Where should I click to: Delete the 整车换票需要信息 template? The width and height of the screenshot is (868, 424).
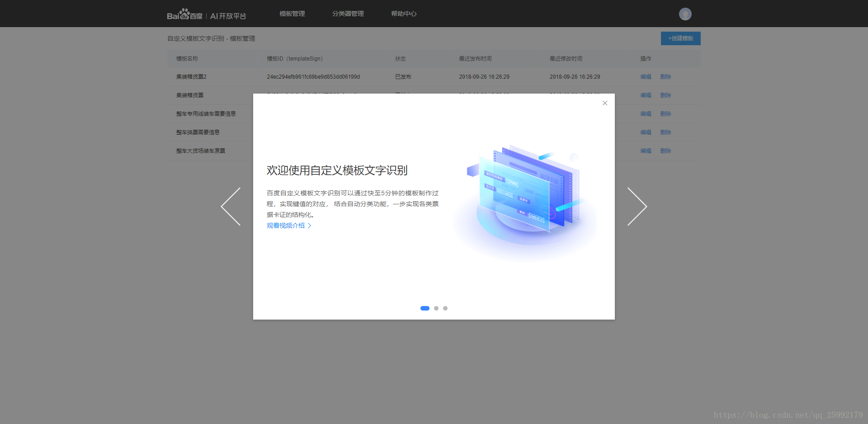[666, 132]
